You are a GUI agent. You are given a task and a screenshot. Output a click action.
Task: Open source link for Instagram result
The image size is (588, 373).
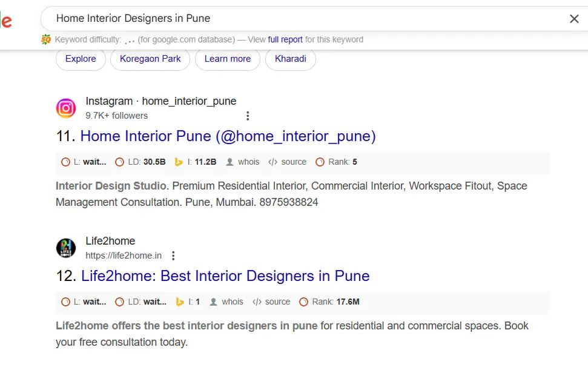[287, 162]
